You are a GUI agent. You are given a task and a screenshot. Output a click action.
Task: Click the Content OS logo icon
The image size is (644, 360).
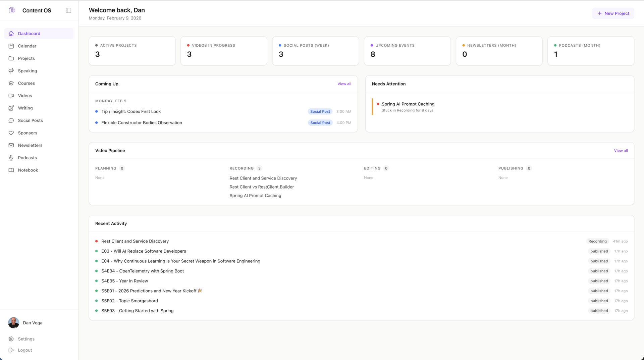(12, 10)
